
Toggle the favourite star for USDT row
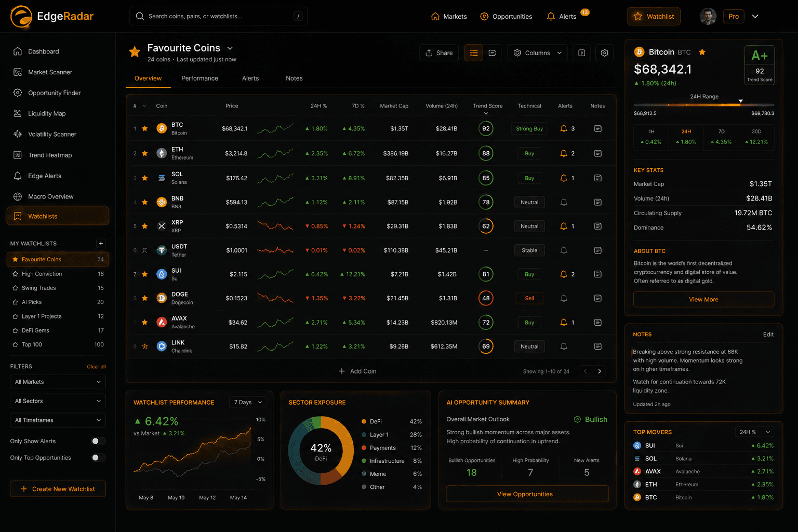pos(145,250)
